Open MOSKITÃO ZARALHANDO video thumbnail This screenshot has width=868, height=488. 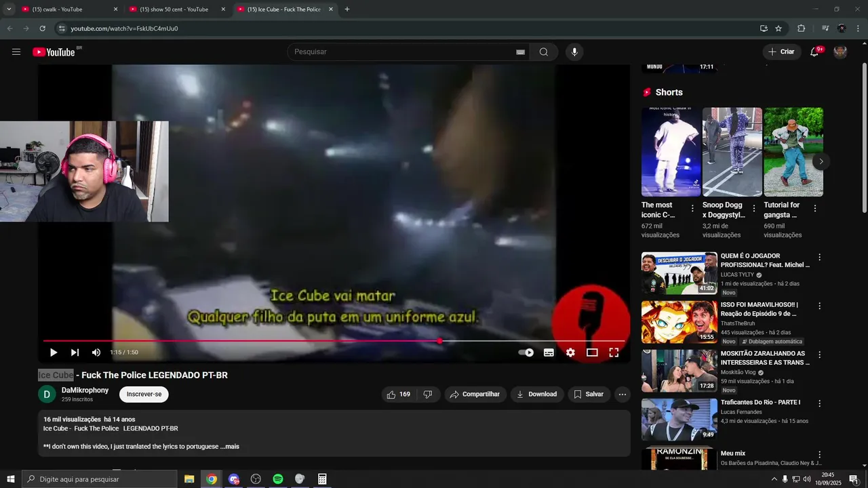[x=679, y=371]
